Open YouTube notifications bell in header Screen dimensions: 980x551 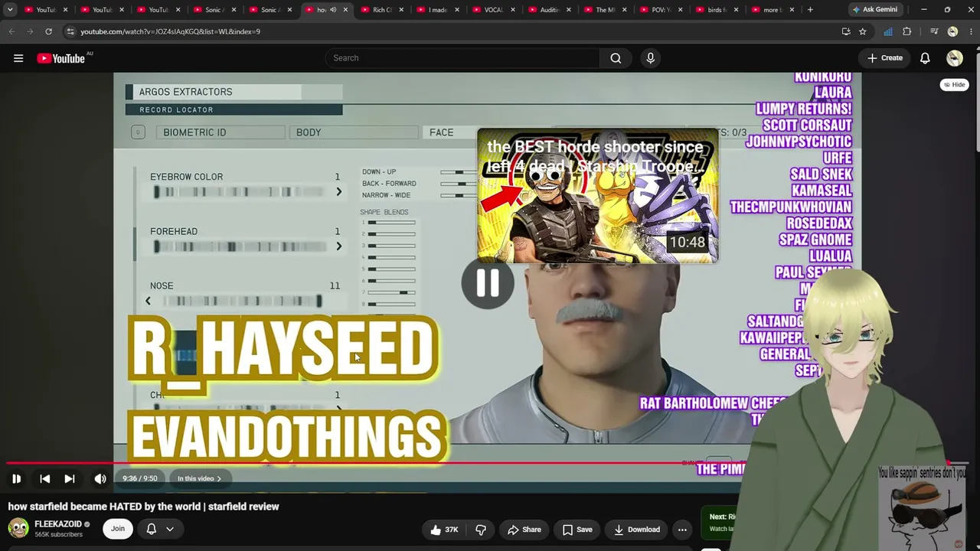click(x=925, y=58)
